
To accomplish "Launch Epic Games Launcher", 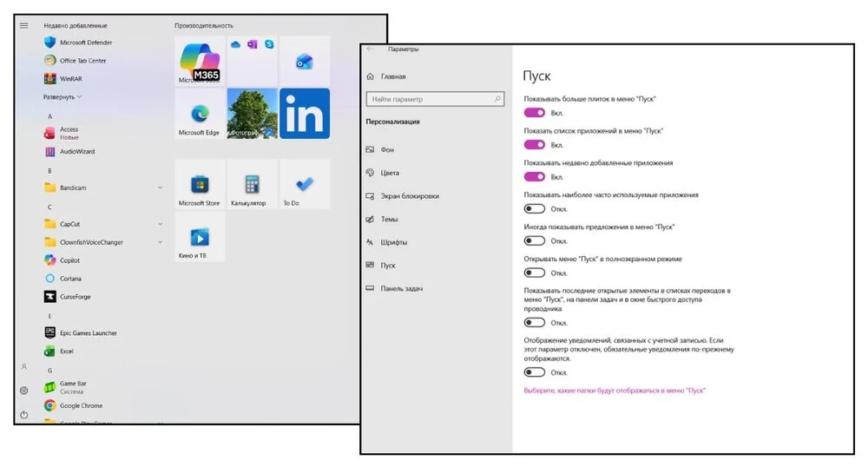I will (81, 333).
